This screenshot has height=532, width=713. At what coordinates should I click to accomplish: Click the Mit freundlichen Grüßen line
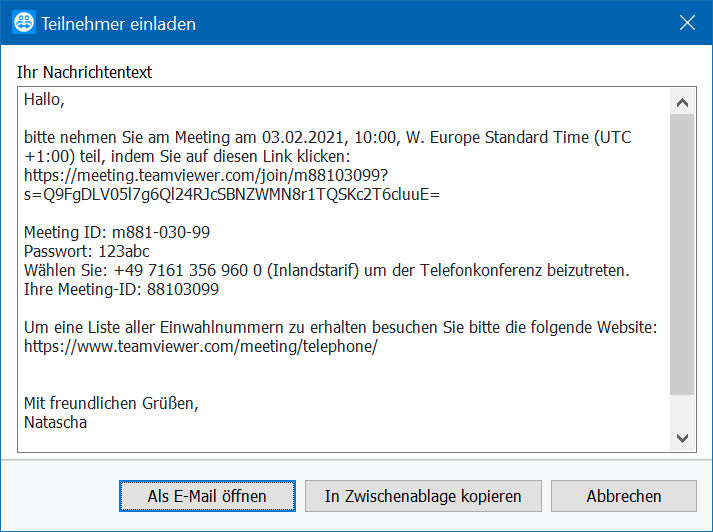(x=111, y=403)
